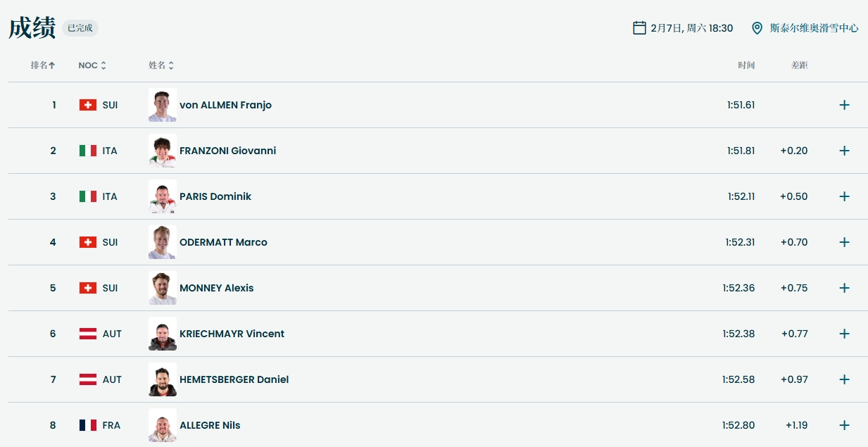Click the Austrian flag in KRIECHMAYR's row
Screen dimensions: 868x447
point(87,334)
